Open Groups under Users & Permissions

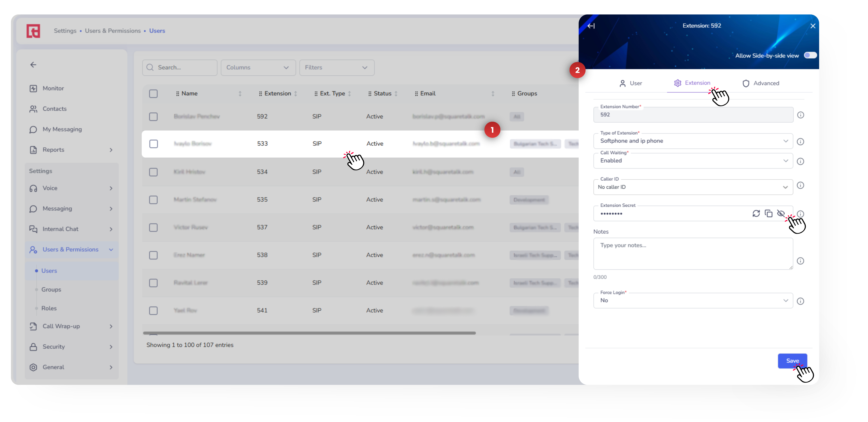pos(51,290)
